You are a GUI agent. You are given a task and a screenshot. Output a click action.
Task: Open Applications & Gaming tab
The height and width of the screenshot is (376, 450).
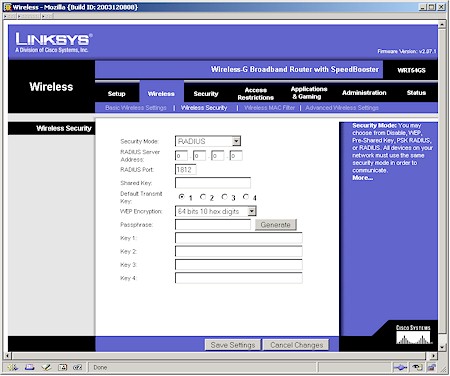click(x=309, y=93)
